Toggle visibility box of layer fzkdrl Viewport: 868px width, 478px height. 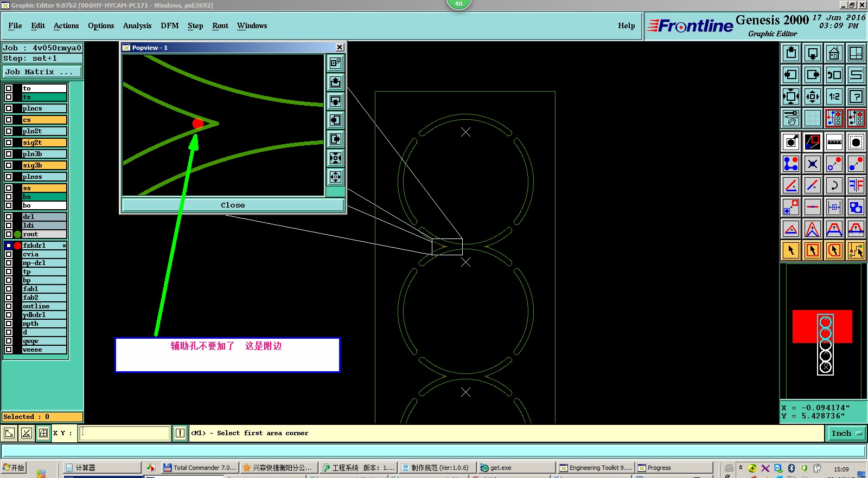9,246
